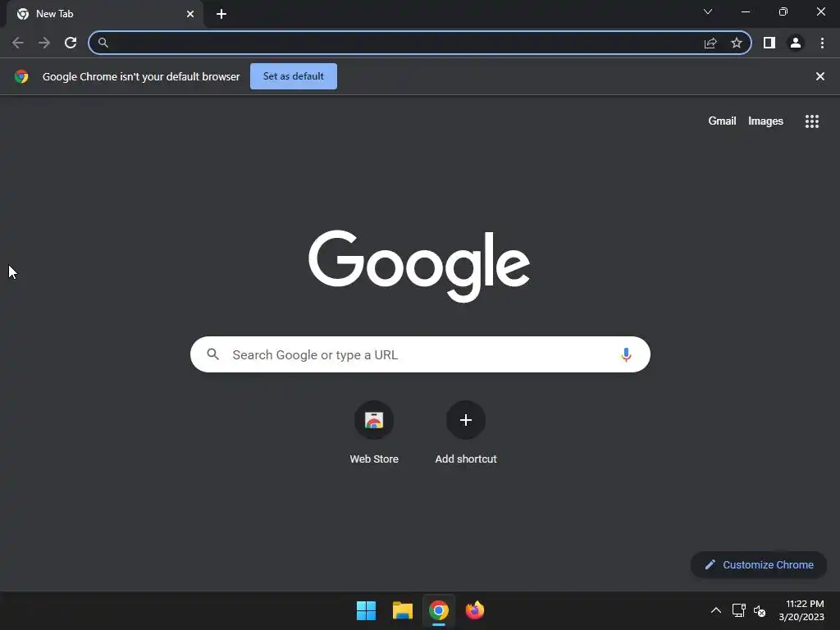Close the New Tab tab

pos(190,14)
